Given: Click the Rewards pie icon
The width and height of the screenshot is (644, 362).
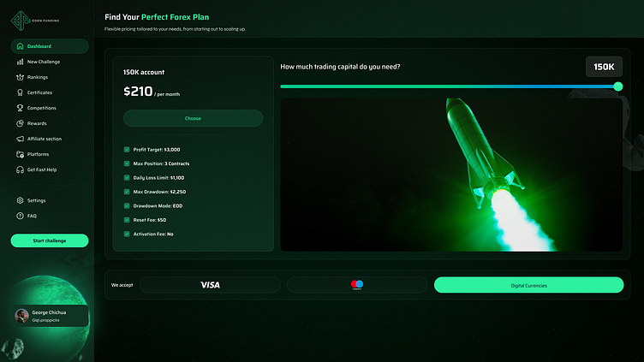Looking at the screenshot, I should pos(20,123).
